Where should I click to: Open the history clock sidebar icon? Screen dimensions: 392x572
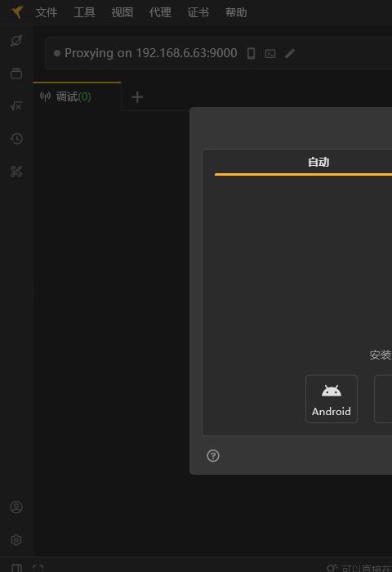click(16, 139)
